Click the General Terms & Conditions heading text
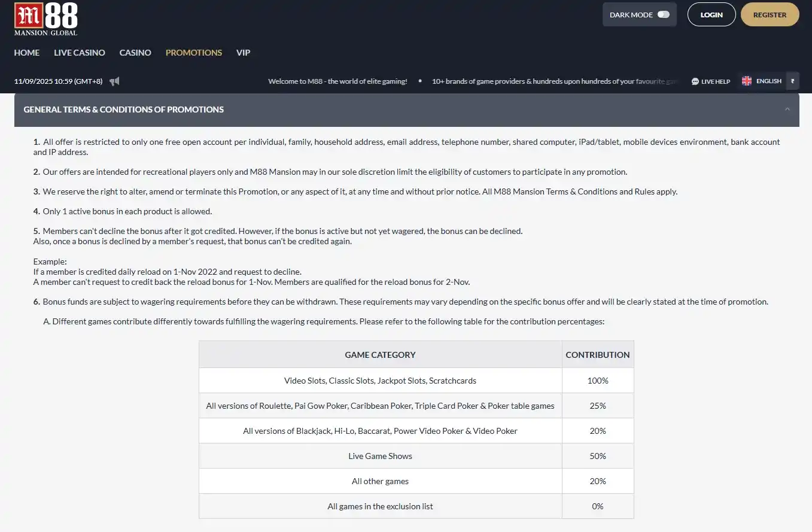The image size is (812, 532). [x=124, y=110]
